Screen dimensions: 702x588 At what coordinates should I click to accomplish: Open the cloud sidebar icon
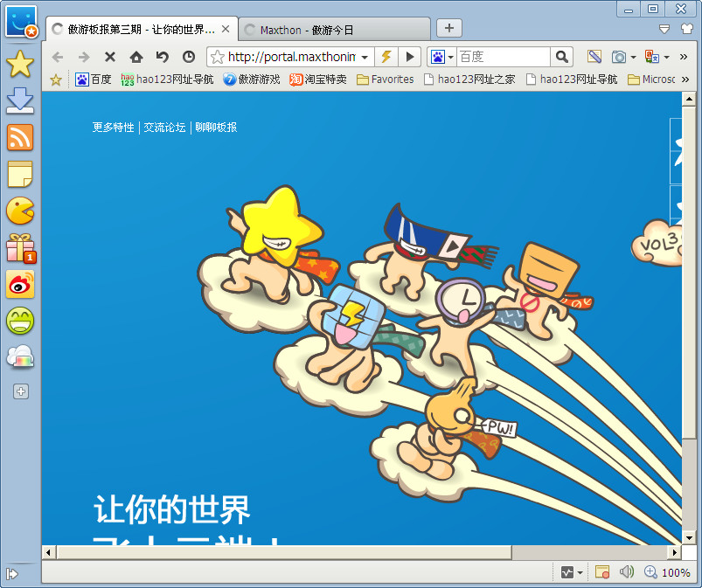(20, 356)
